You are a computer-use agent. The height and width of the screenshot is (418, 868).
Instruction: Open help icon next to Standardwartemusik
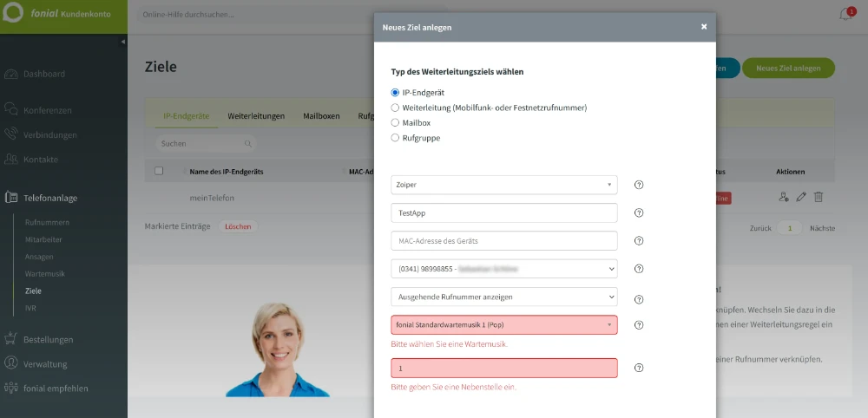pyautogui.click(x=639, y=325)
